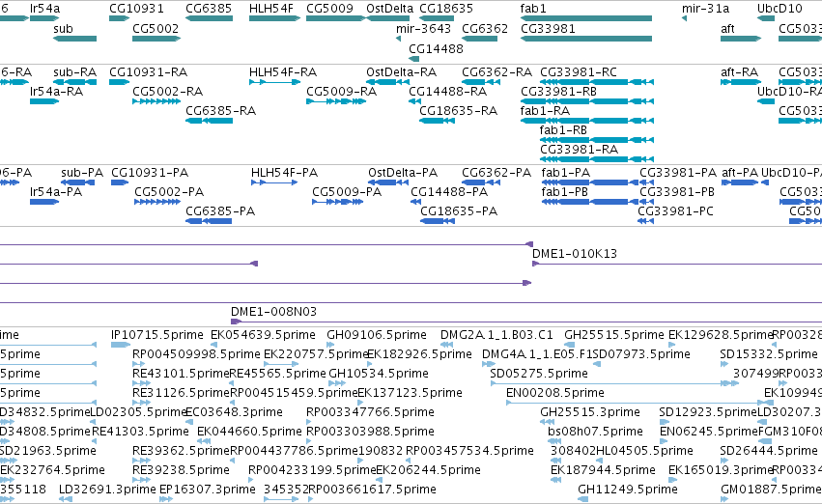Open the CG18635-PA protein feature
The image size is (822, 504).
[x=438, y=221]
